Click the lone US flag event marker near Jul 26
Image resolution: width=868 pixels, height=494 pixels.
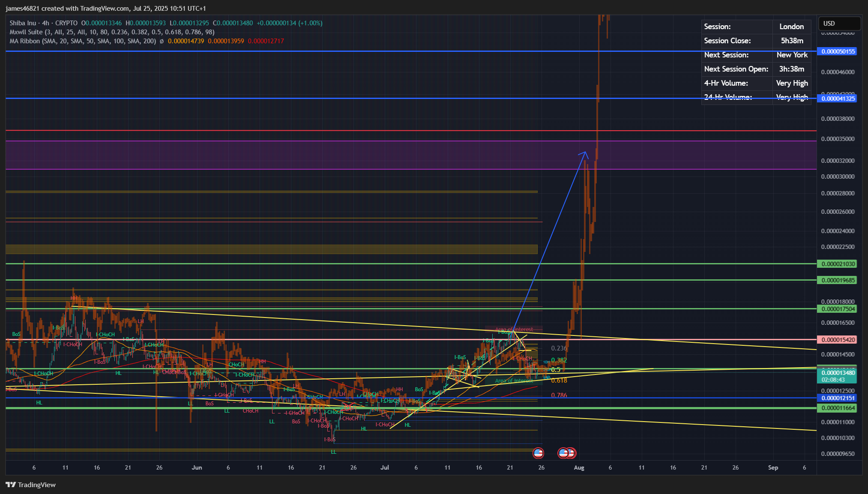pyautogui.click(x=538, y=453)
